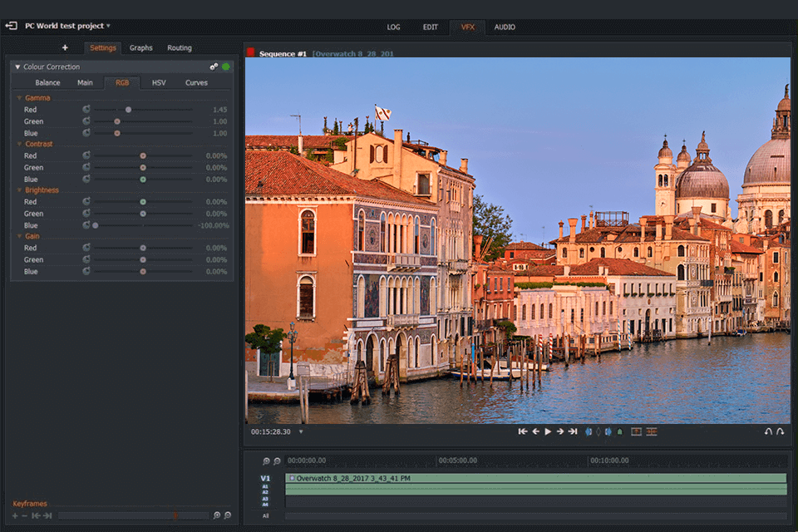Switch to the HSV tab
Image resolution: width=798 pixels, height=532 pixels.
coord(159,82)
